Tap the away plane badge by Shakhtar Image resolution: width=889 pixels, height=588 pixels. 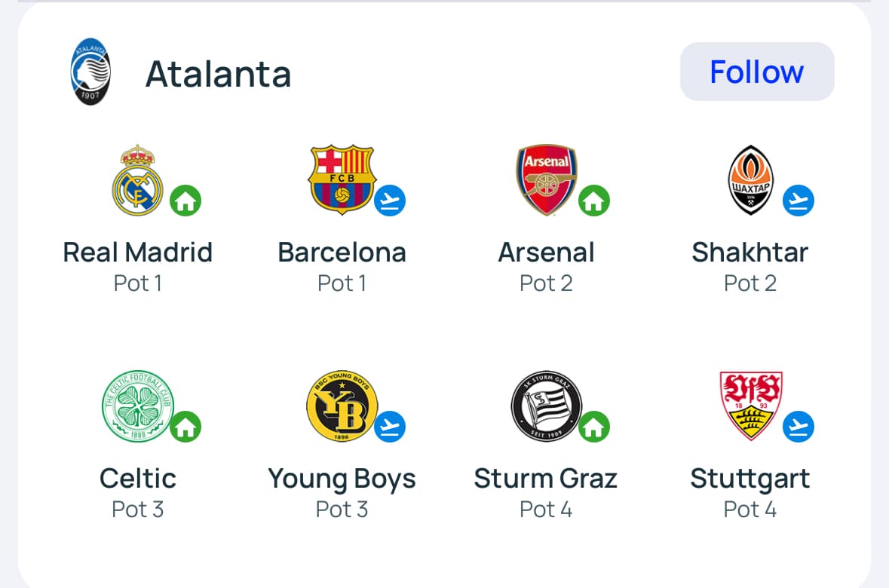(799, 201)
